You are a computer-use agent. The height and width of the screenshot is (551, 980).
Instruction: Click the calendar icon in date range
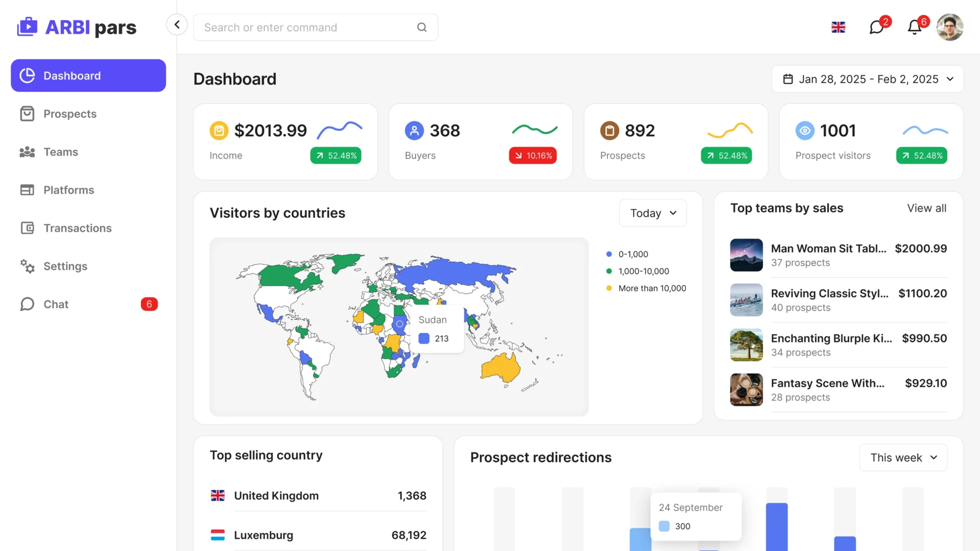tap(788, 79)
